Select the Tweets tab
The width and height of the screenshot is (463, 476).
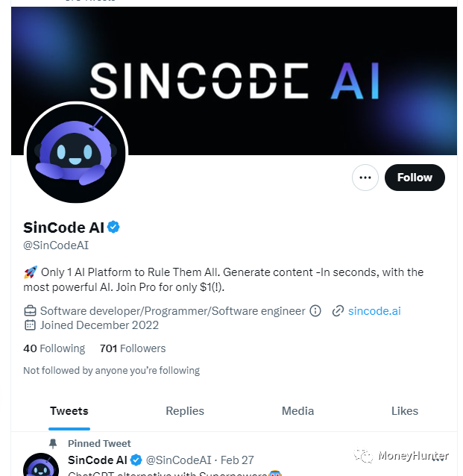69,411
